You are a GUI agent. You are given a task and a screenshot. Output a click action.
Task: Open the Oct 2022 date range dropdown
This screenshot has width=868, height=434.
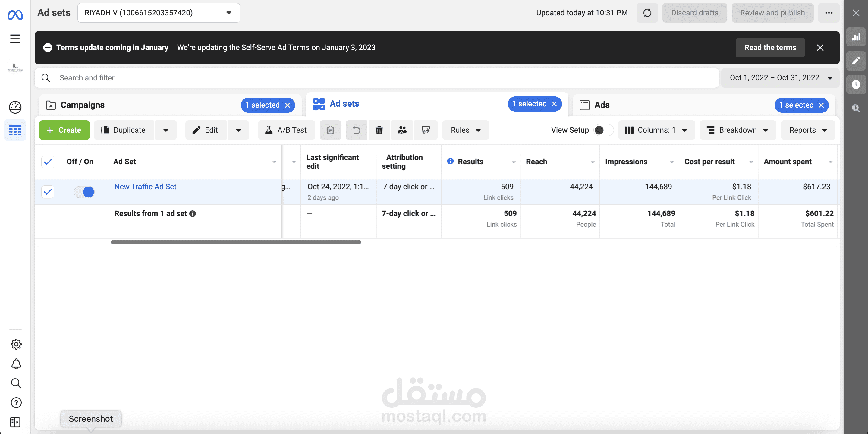780,78
